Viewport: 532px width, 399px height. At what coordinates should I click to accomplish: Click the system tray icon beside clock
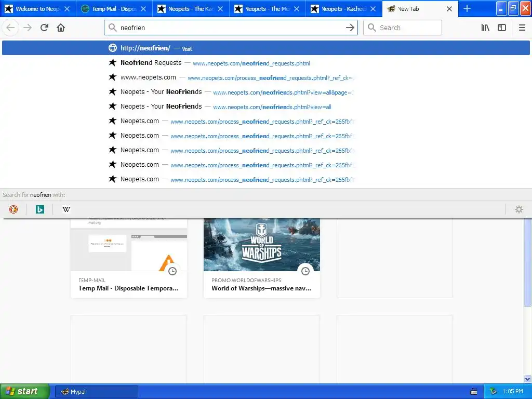click(x=493, y=392)
